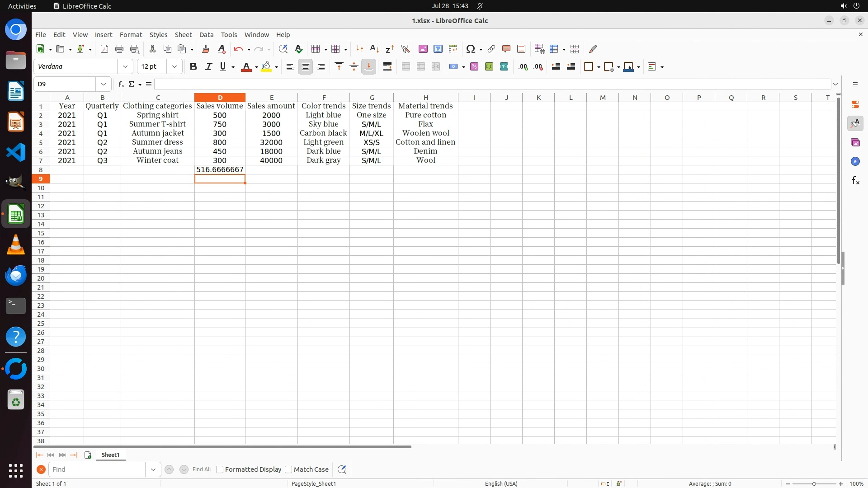Click the Sort Ascending toolbar icon

pos(374,49)
